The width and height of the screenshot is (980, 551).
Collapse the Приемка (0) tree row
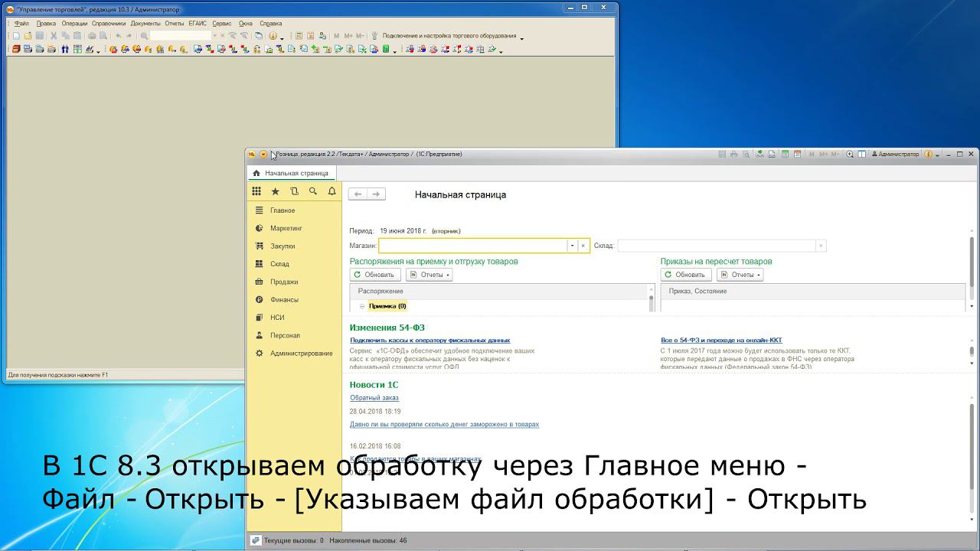(x=362, y=306)
